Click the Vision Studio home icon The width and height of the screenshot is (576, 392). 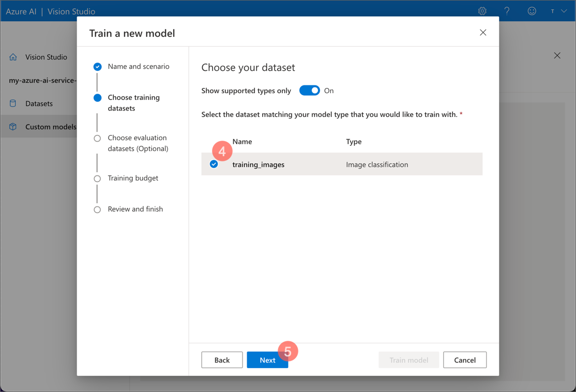[13, 57]
